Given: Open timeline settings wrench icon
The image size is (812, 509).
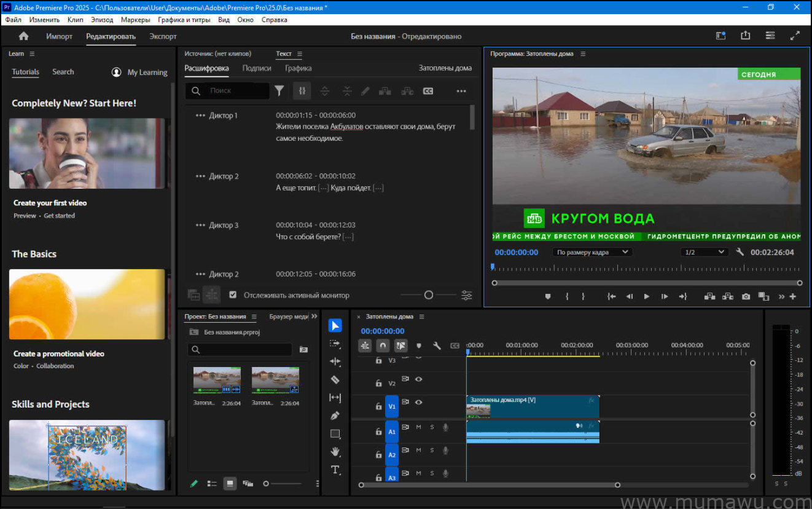Looking at the screenshot, I should 437,345.
